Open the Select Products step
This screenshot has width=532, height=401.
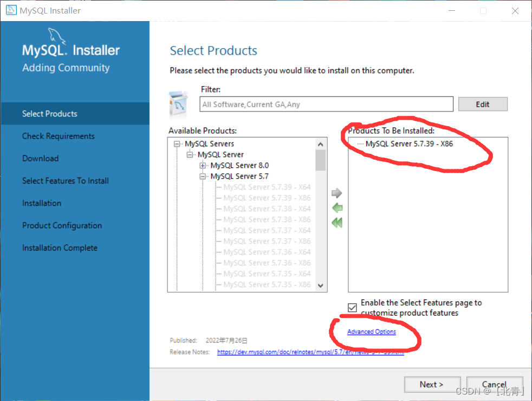[75, 114]
